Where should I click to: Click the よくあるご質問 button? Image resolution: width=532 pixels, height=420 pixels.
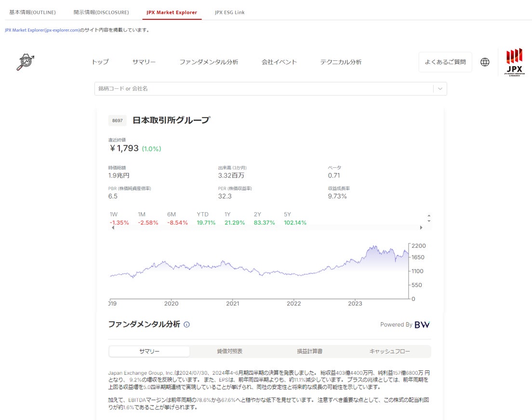coord(445,62)
